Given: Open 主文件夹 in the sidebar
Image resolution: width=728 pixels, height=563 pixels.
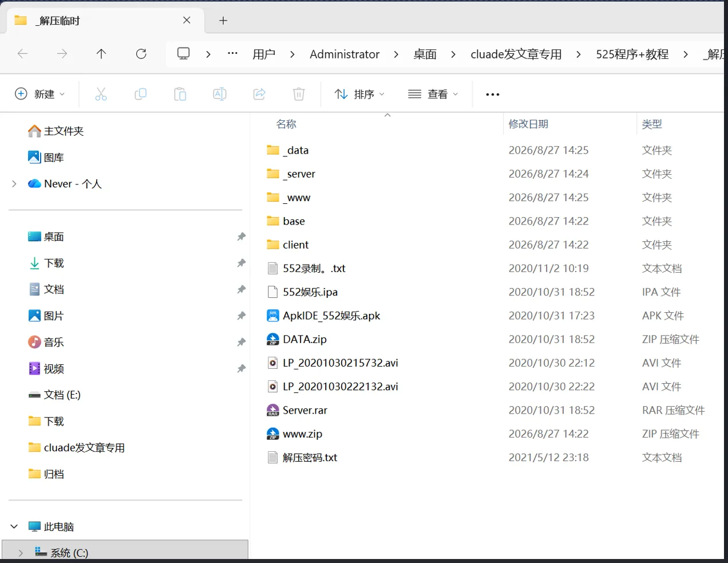Looking at the screenshot, I should pyautogui.click(x=56, y=131).
